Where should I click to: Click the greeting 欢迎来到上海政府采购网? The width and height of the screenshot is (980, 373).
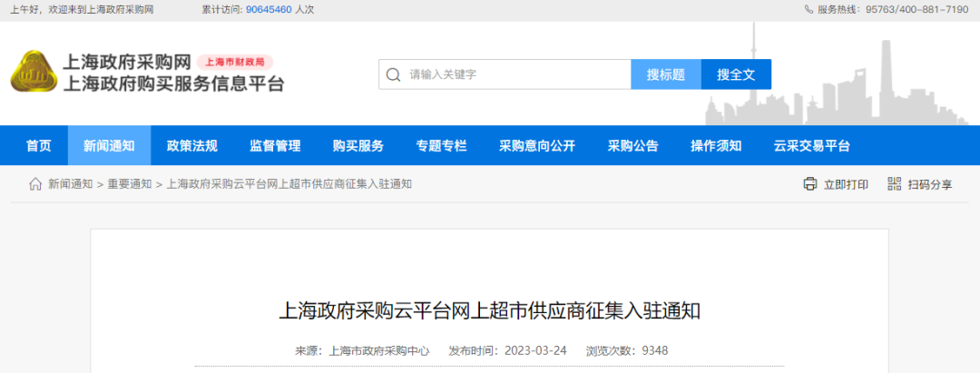pyautogui.click(x=100, y=10)
